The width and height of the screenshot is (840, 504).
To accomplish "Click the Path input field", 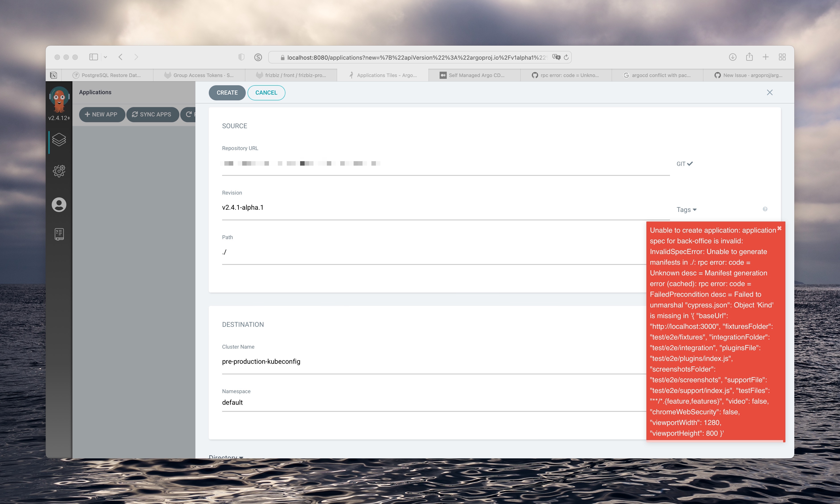I will click(434, 252).
